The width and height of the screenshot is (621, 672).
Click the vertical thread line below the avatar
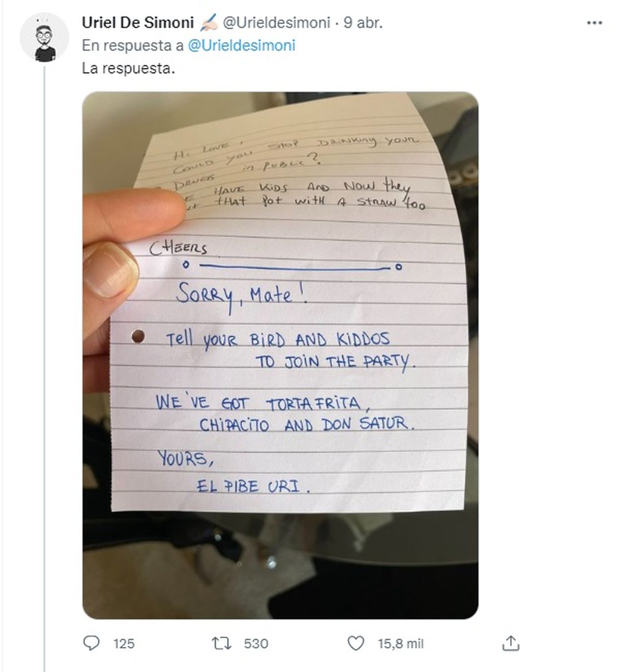pos(45,362)
